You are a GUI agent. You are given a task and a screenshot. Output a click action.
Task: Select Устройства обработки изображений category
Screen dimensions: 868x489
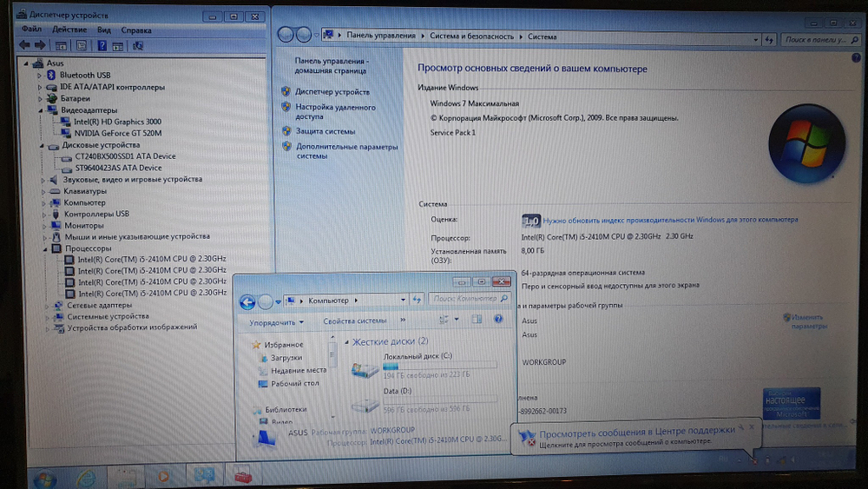[x=132, y=327]
